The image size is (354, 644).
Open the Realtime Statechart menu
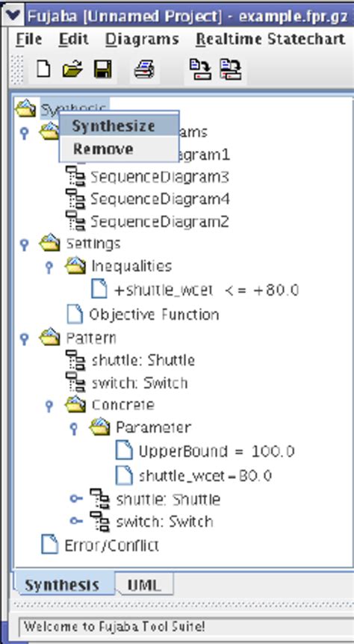(x=270, y=39)
